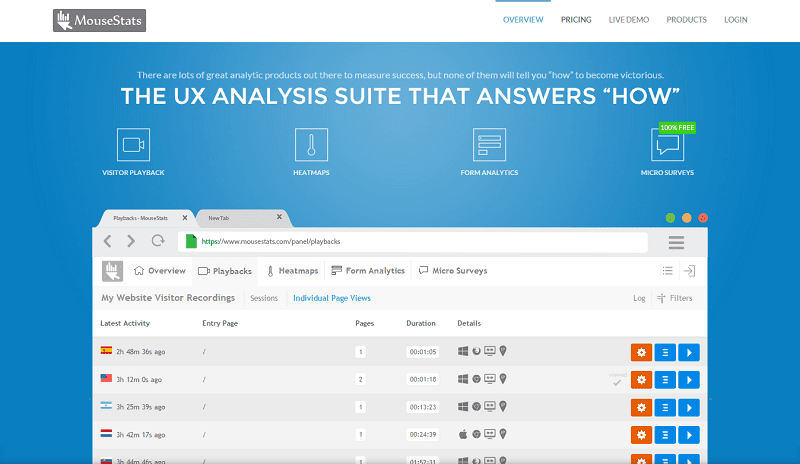The height and width of the screenshot is (464, 800).
Task: Click the orange window control dot
Action: click(687, 218)
